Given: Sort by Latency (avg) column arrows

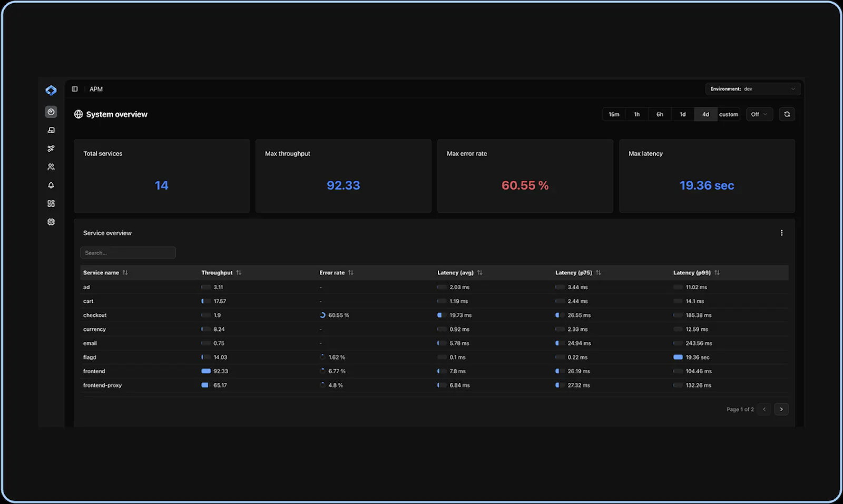Looking at the screenshot, I should 479,273.
